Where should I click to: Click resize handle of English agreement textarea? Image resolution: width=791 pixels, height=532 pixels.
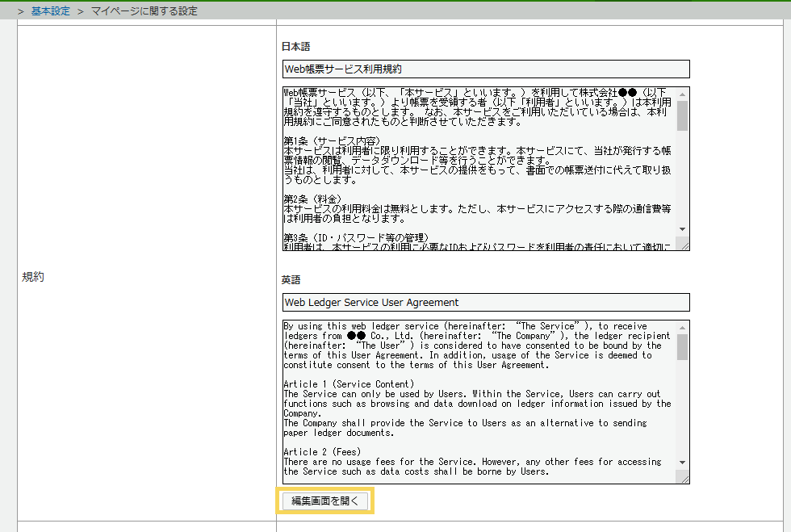coord(684,478)
